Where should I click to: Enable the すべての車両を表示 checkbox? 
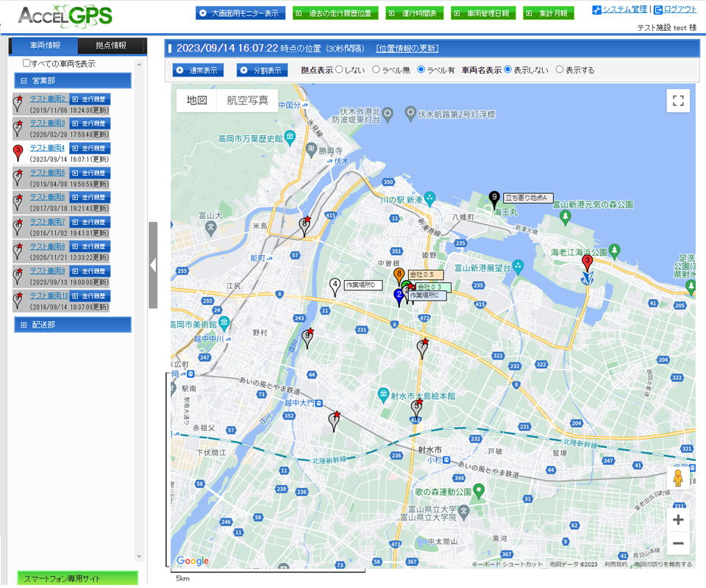27,64
